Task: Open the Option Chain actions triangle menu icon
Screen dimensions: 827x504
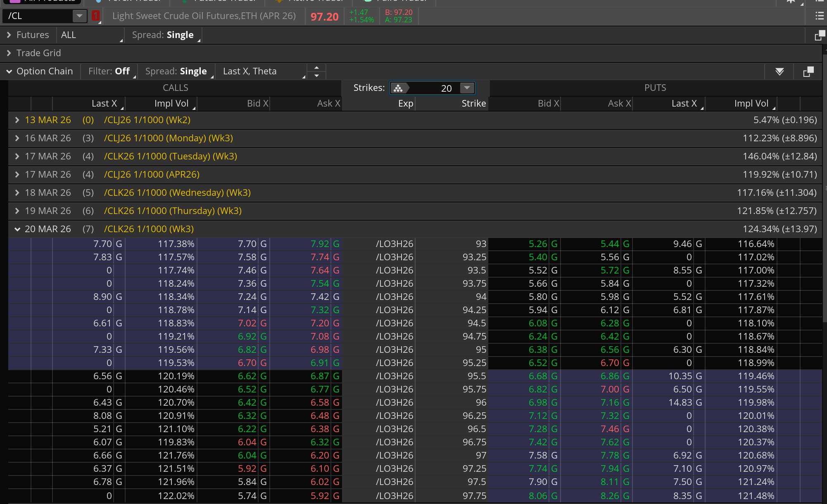Action: 779,72
